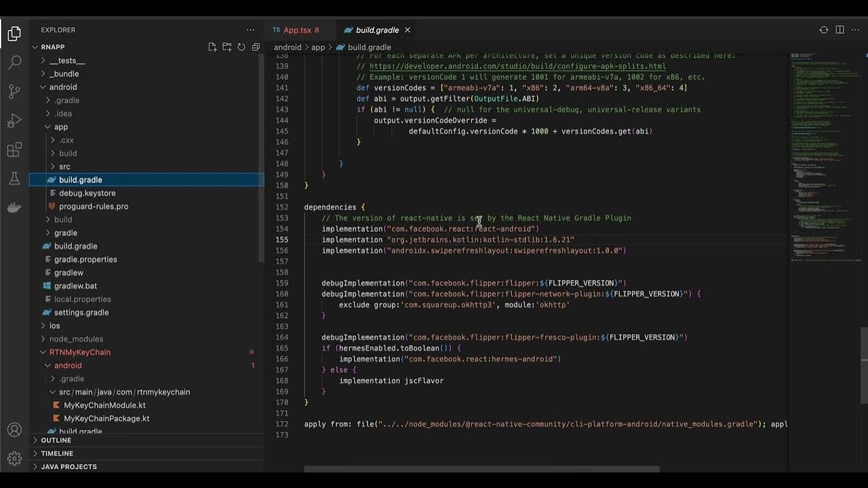Image resolution: width=868 pixels, height=488 pixels.
Task: Open the Accounts menu
Action: (14, 430)
